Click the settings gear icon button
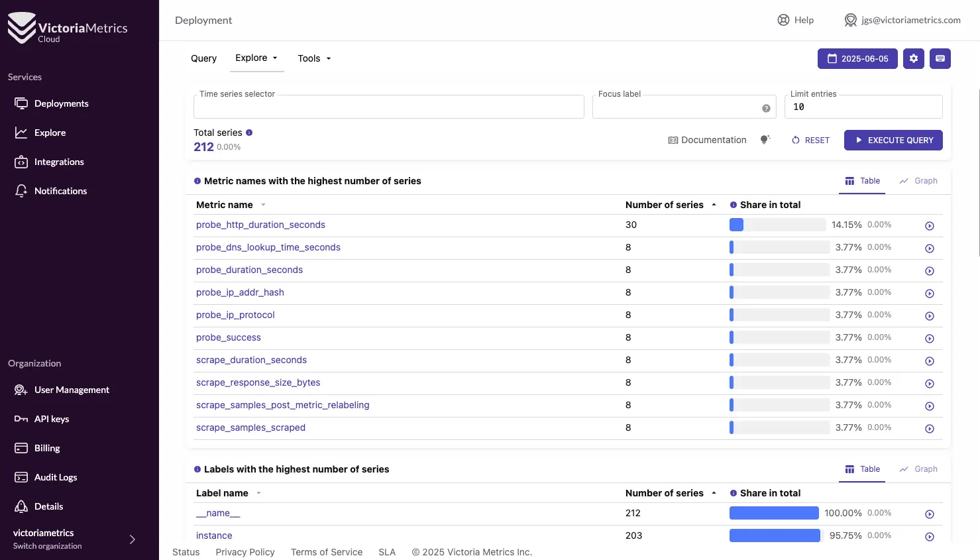Image resolution: width=980 pixels, height=560 pixels. tap(913, 58)
